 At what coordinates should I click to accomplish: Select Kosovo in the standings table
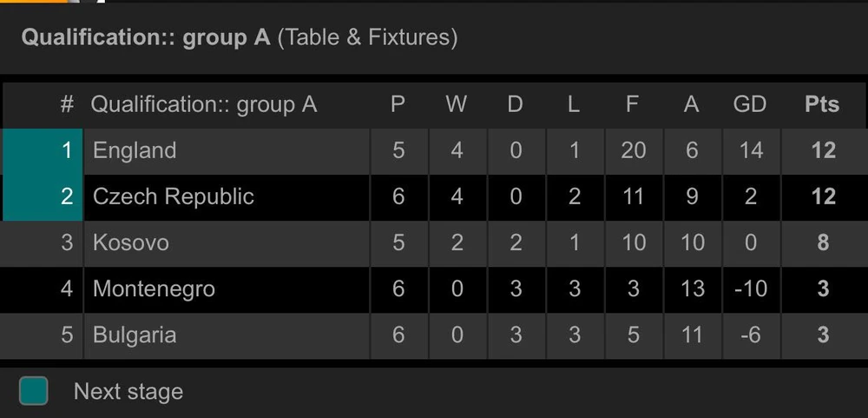130,242
